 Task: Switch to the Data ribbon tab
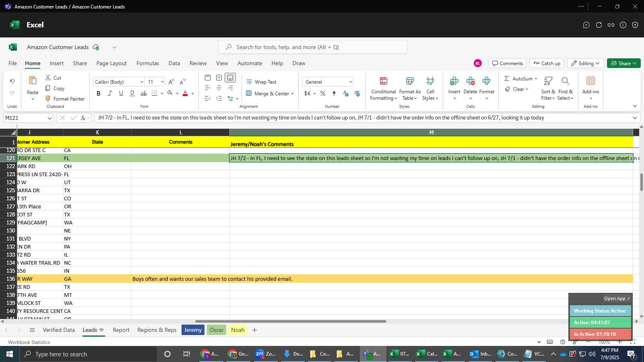[x=174, y=63]
